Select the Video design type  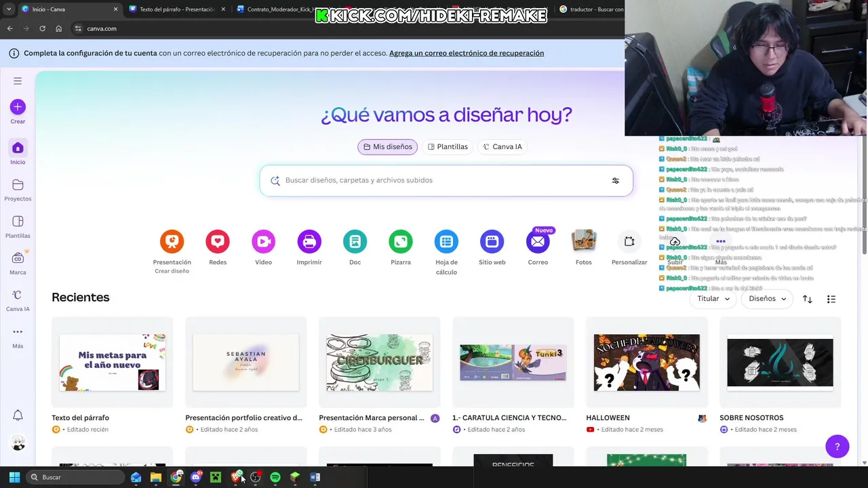[x=263, y=241]
